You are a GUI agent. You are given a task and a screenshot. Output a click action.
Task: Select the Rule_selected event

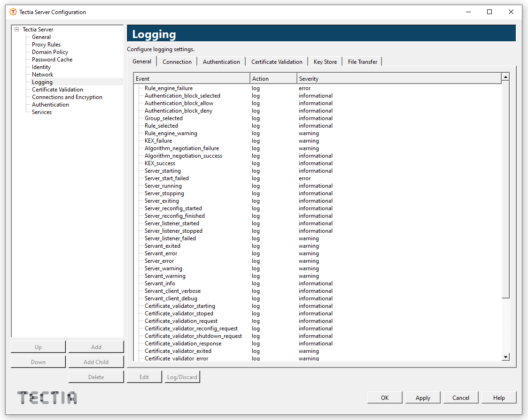(x=161, y=126)
